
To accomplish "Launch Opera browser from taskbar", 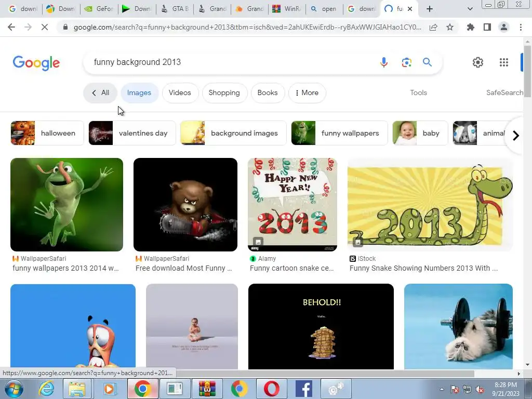I will (271, 389).
